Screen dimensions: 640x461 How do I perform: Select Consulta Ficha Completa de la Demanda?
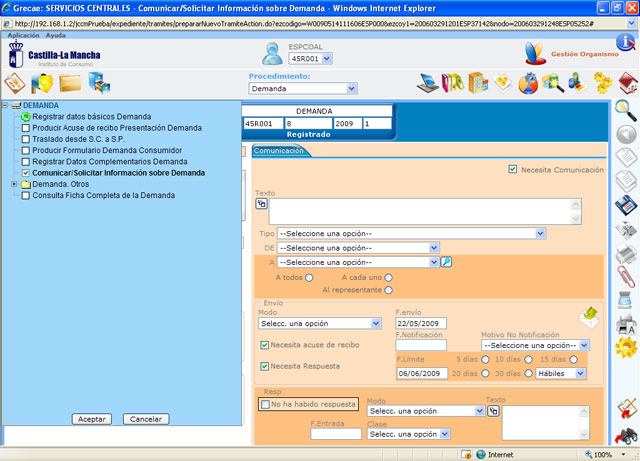[104, 196]
